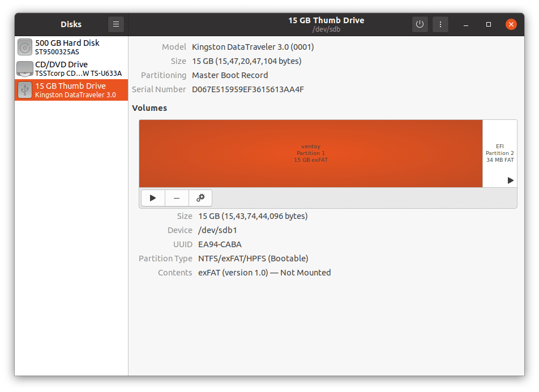Viewport: 539px width, 392px height.
Task: Open additional partition options gear icon
Action: [x=200, y=197]
